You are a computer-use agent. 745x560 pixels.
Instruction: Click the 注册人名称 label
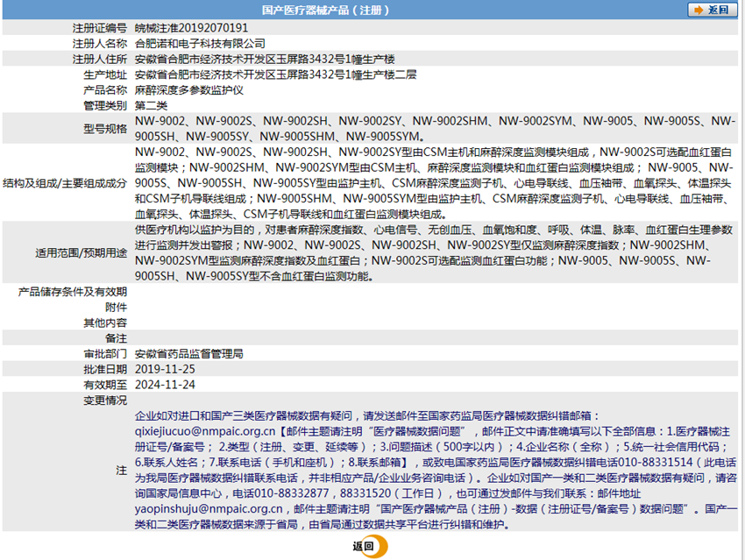pos(100,44)
